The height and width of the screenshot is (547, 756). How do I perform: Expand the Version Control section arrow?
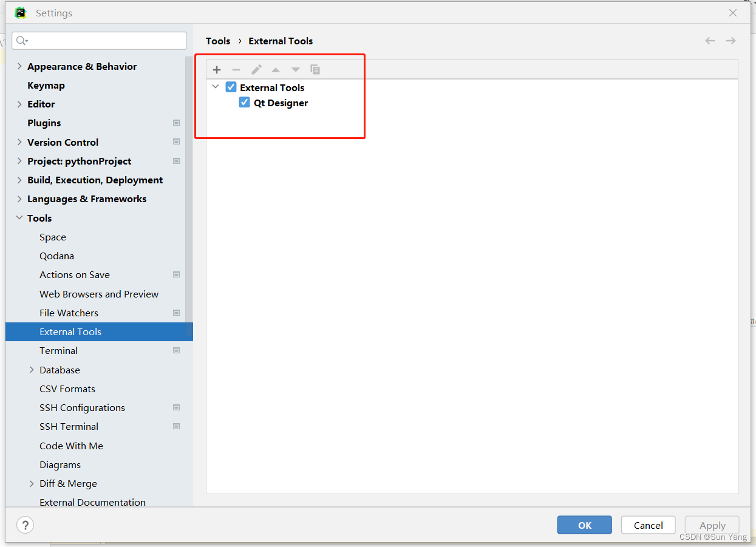[19, 142]
